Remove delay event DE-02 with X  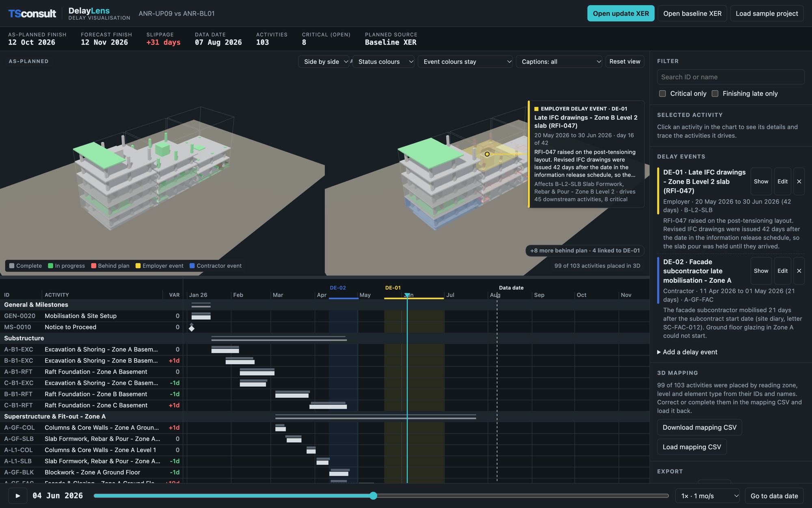(799, 271)
